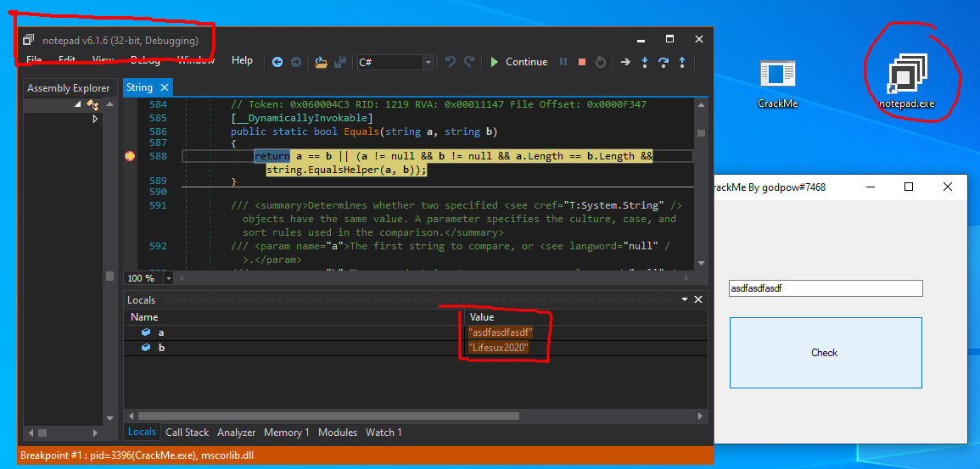
Task: Click the code editor scroll-up arrow
Action: [x=701, y=104]
